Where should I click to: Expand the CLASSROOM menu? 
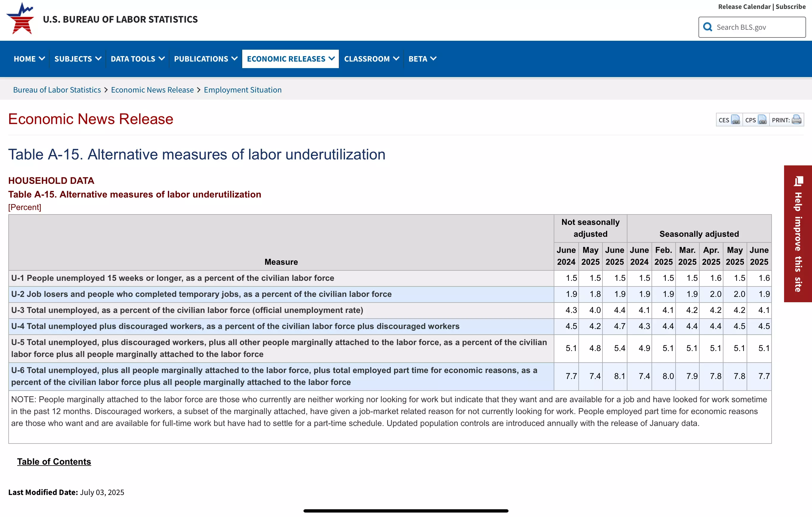pos(371,59)
